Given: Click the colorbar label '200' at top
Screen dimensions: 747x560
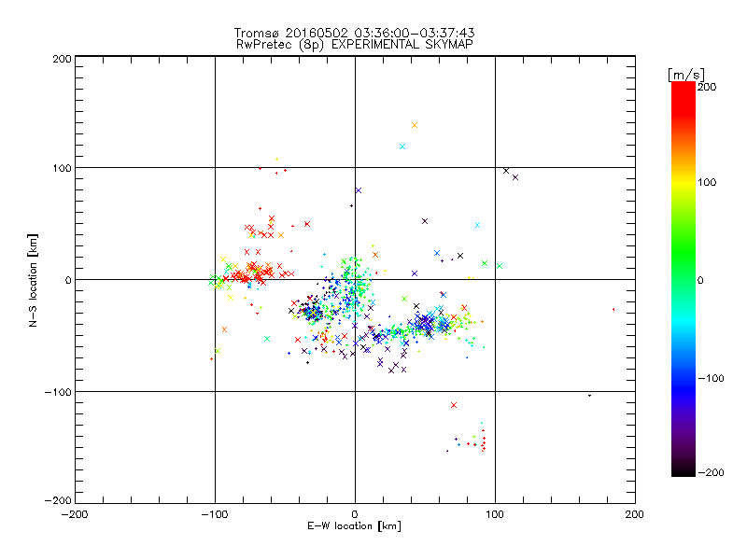Looking at the screenshot, I should click(707, 87).
